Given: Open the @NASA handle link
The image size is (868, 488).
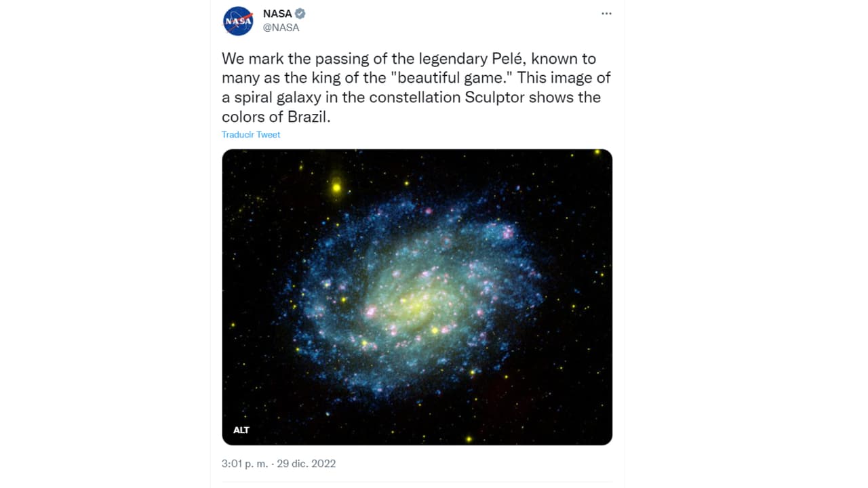Looking at the screenshot, I should click(281, 28).
